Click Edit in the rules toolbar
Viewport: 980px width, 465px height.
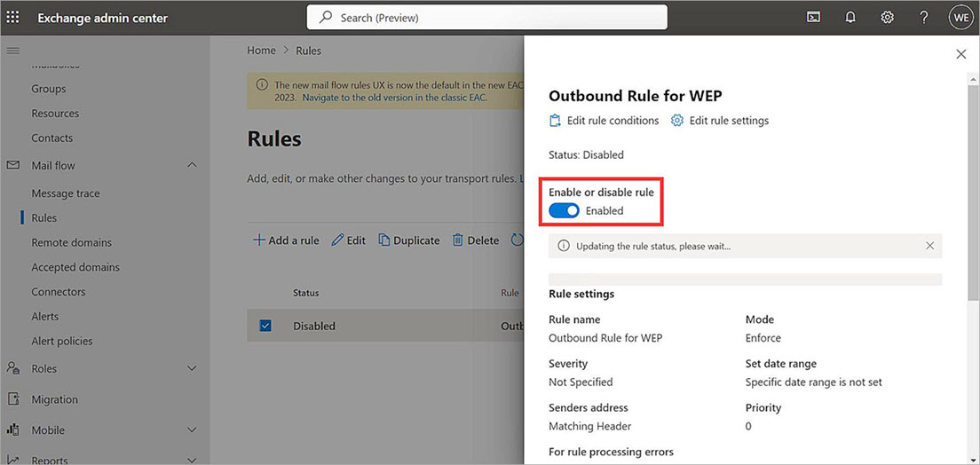point(349,240)
